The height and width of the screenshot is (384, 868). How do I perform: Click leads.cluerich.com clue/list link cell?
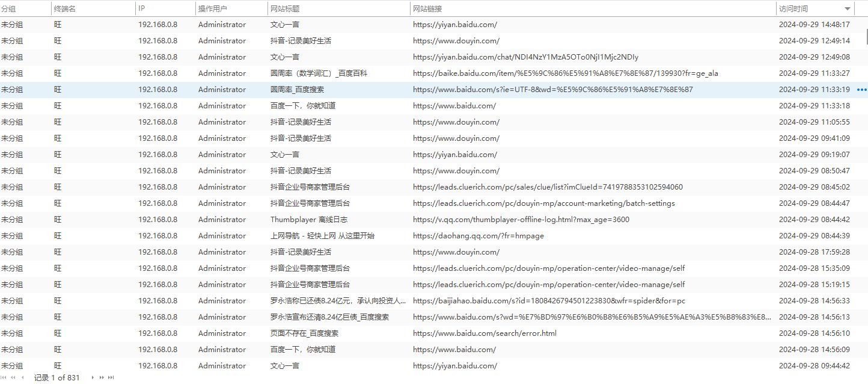548,187
